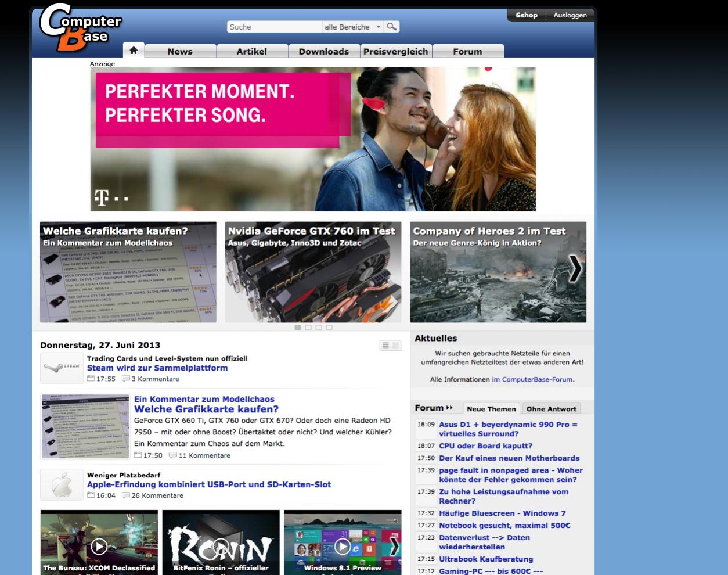Open forum thread 'Asus D1 + beyerdynamic 990 Pro'
This screenshot has width=728, height=575.
click(x=508, y=429)
